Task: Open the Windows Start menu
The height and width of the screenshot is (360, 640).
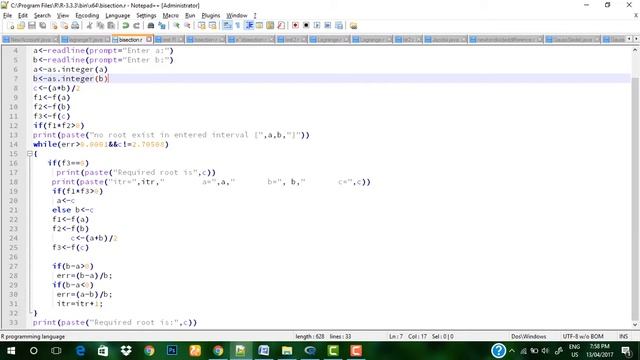Action: (x=11, y=351)
